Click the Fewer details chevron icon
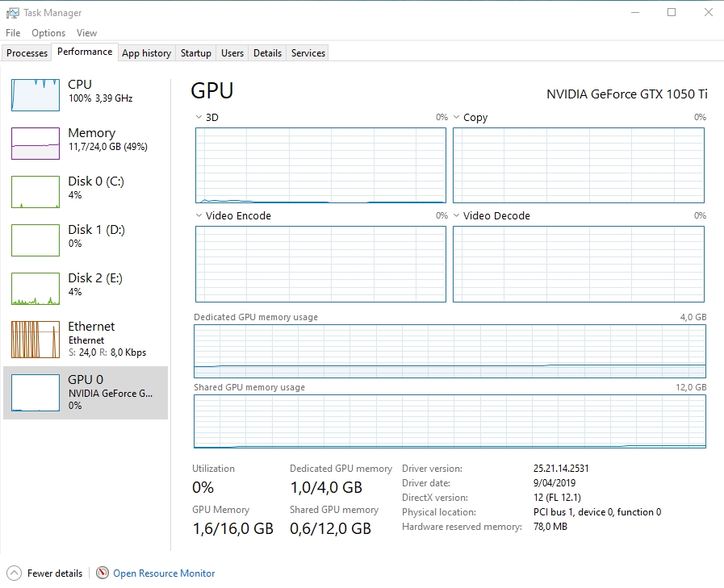This screenshot has height=588, width=724. (14, 573)
